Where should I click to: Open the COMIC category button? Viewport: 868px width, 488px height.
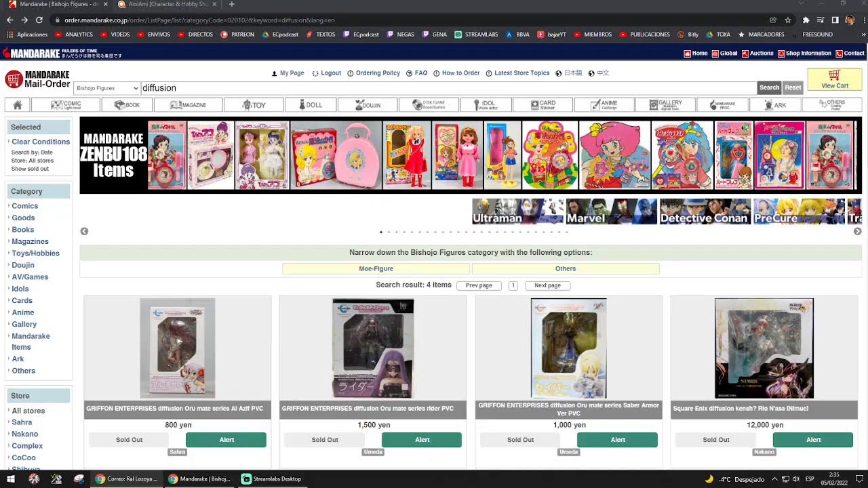pyautogui.click(x=66, y=105)
